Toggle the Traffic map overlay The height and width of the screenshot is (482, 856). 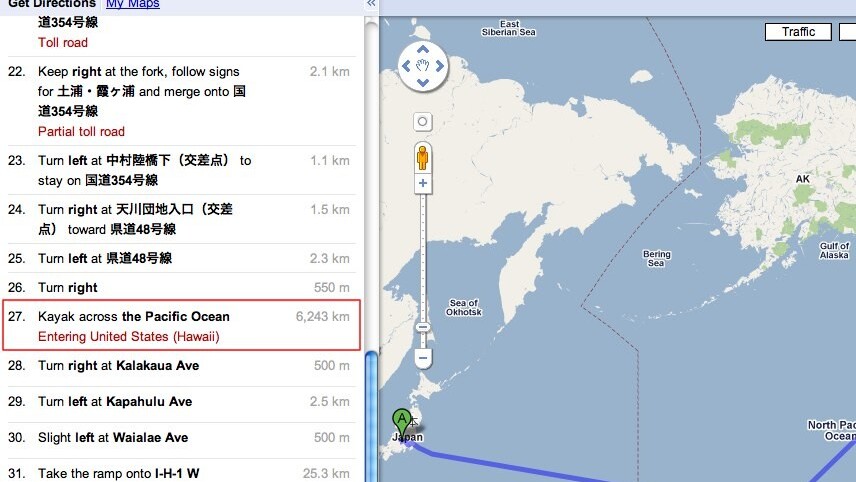(x=798, y=32)
